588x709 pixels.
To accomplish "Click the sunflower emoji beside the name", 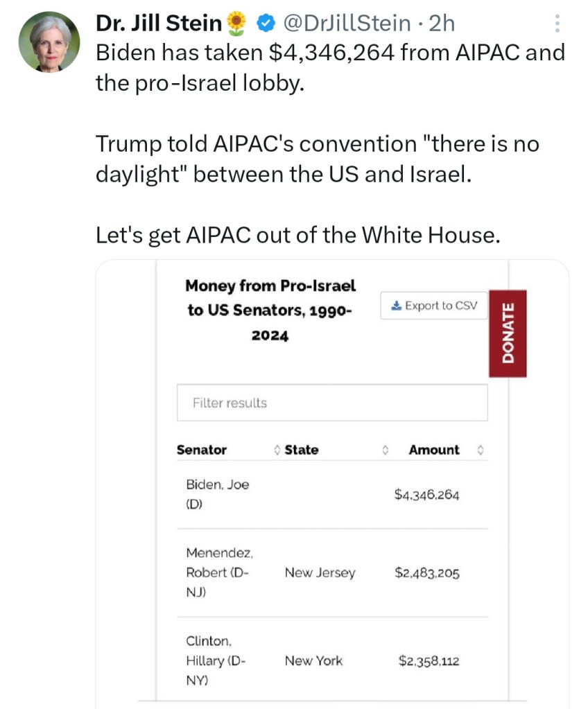I will click(236, 24).
